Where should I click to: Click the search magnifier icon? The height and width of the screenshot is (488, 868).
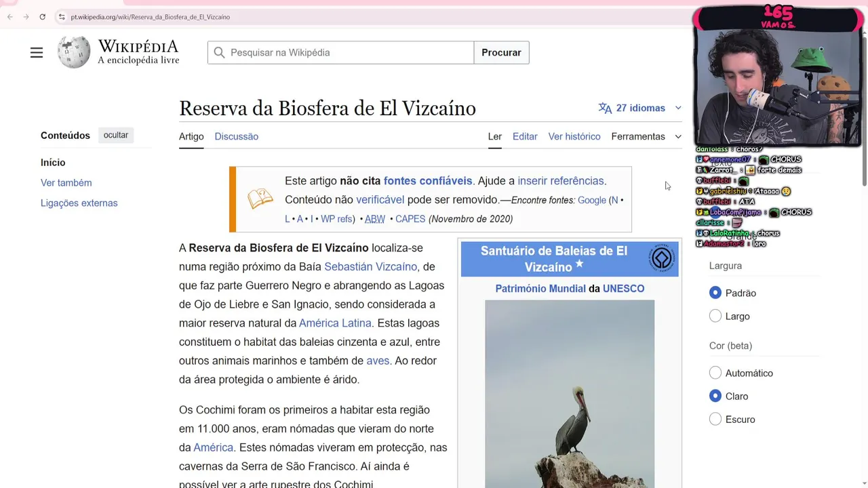pyautogui.click(x=219, y=53)
